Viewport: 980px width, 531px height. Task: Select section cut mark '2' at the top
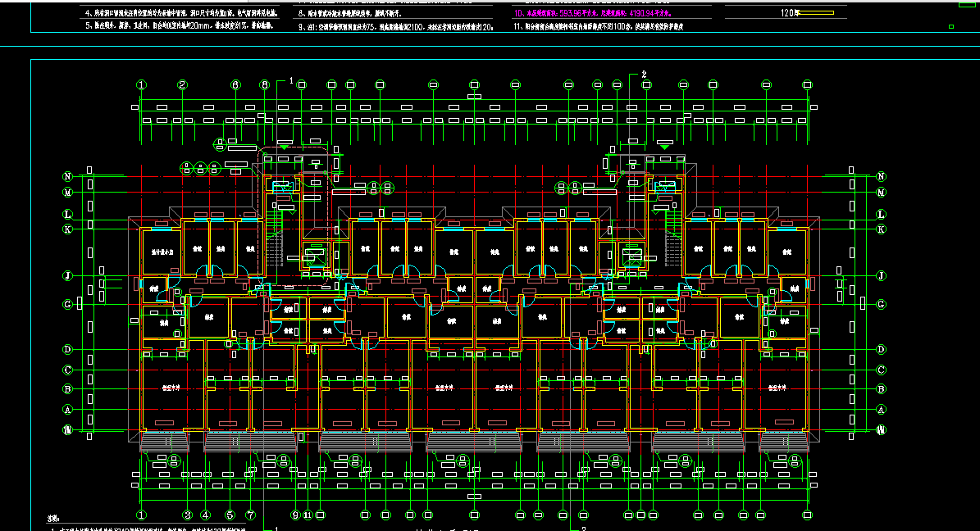point(645,75)
